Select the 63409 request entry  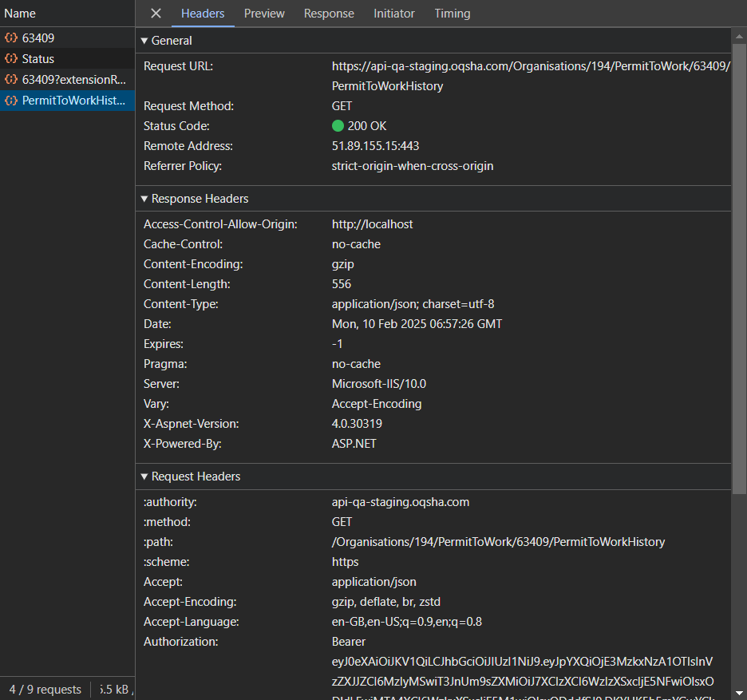point(38,38)
